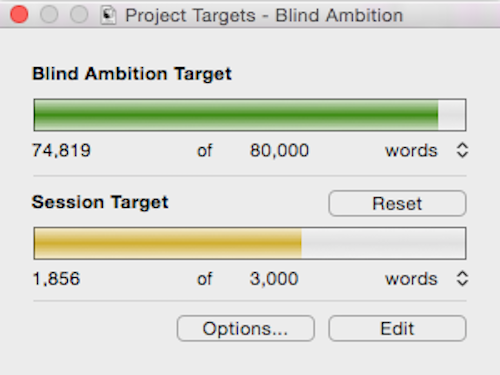Click the 80,000 manuscript target field

[x=279, y=150]
